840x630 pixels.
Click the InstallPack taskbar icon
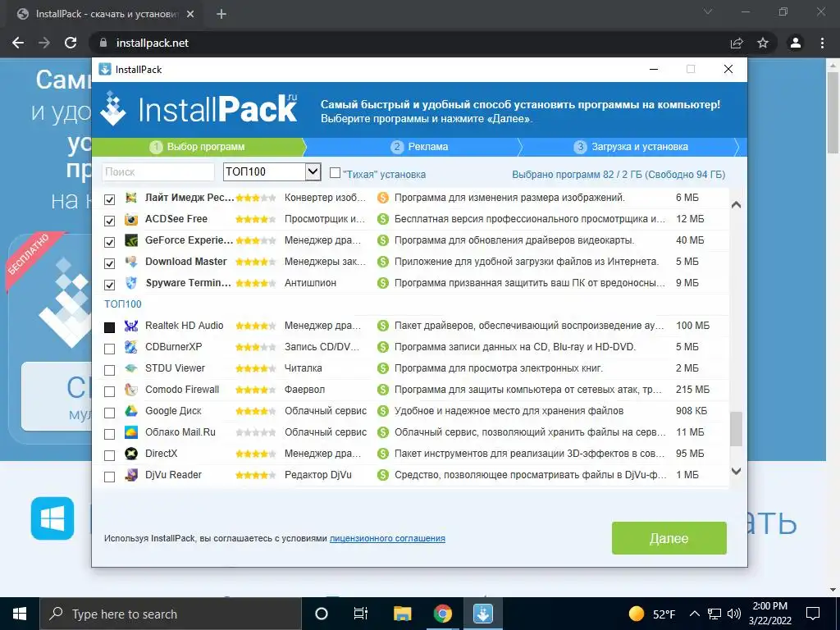pyautogui.click(x=482, y=614)
